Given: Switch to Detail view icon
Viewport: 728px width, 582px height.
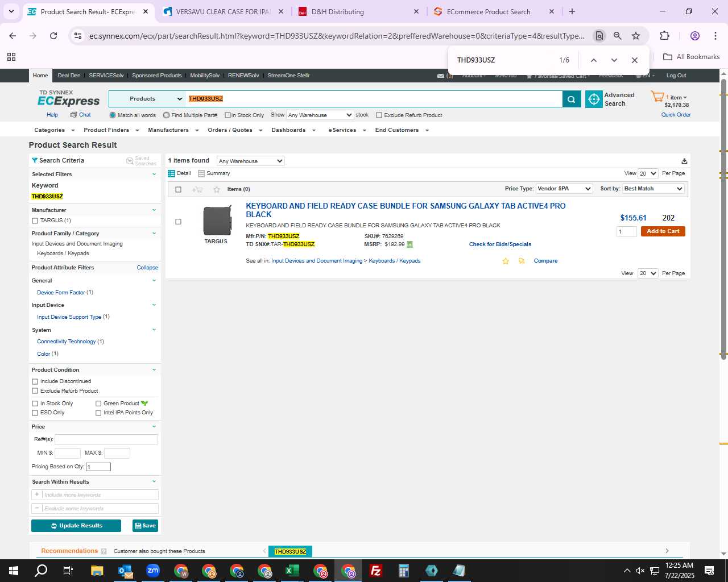Looking at the screenshot, I should (x=171, y=173).
